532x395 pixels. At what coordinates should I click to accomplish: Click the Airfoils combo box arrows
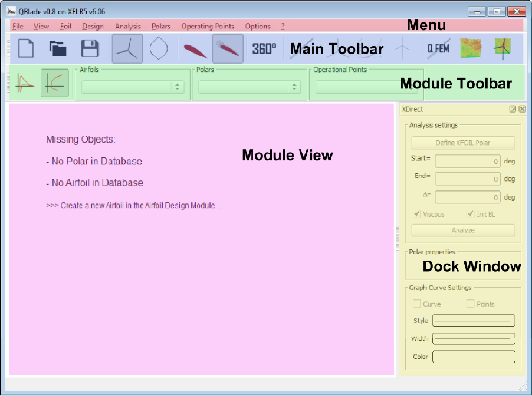click(x=178, y=87)
